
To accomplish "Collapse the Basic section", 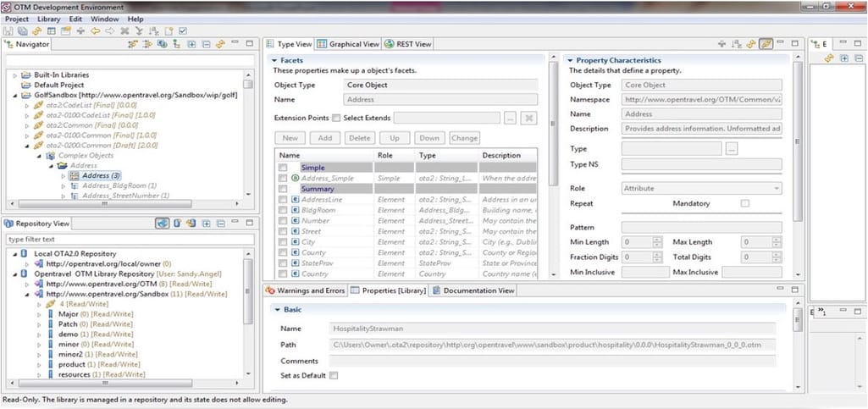I will coord(278,310).
